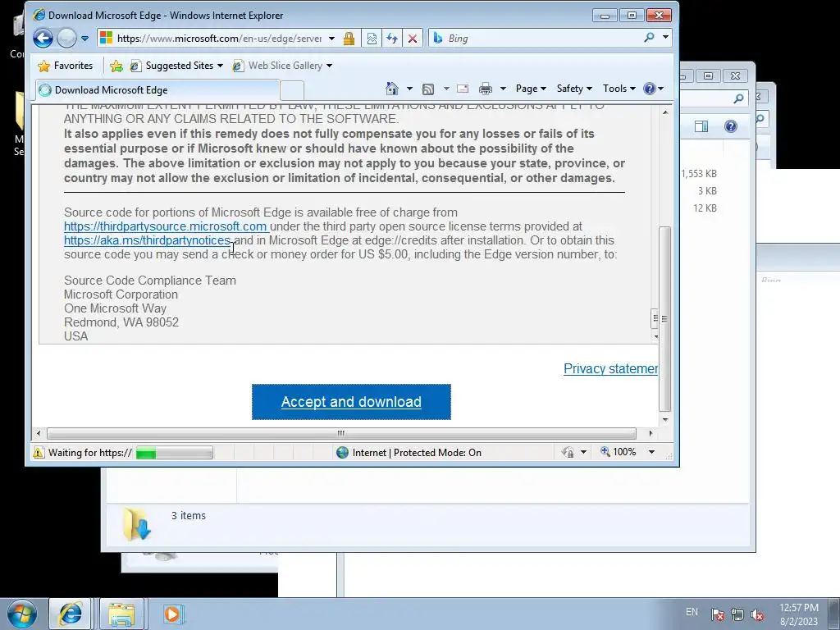Click the Print icon
Viewport: 840px width, 630px height.
coord(486,89)
